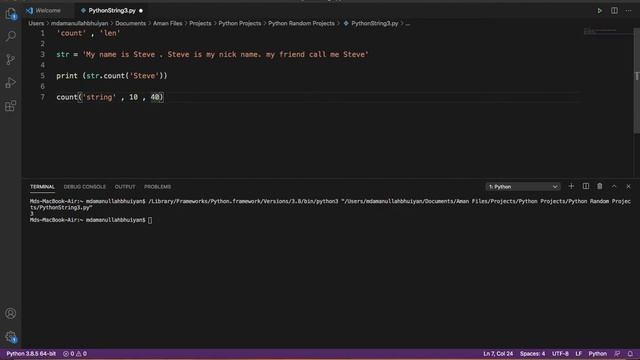Viewport: 640px width, 360px height.
Task: Click the feedback icon in status bar
Action: pos(617,354)
